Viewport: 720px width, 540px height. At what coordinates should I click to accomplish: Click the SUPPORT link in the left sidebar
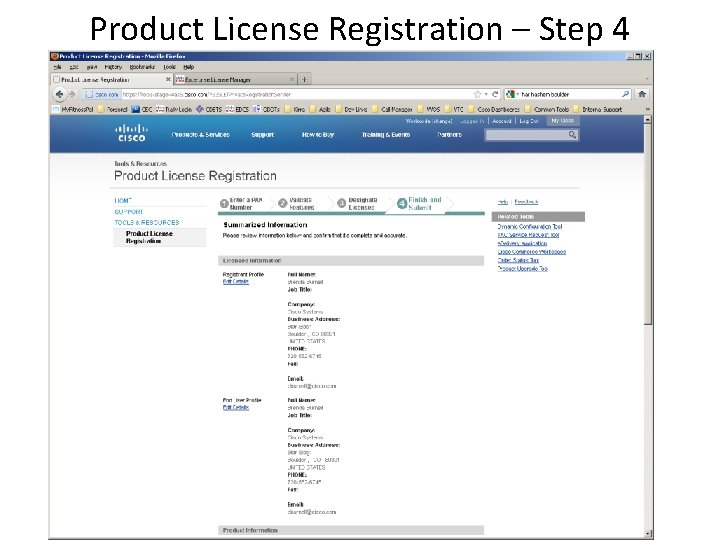[129, 212]
